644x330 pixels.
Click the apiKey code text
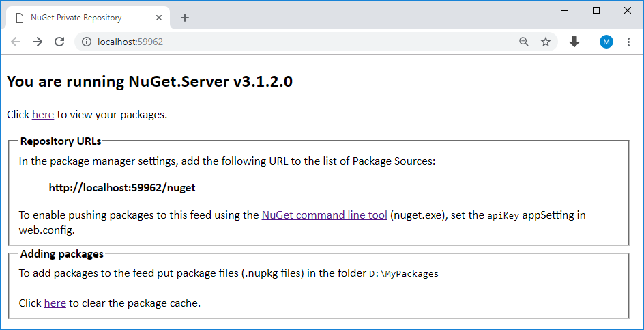503,216
